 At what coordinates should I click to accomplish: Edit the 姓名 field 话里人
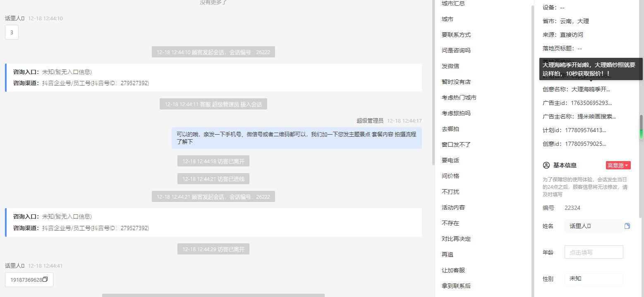coord(594,226)
